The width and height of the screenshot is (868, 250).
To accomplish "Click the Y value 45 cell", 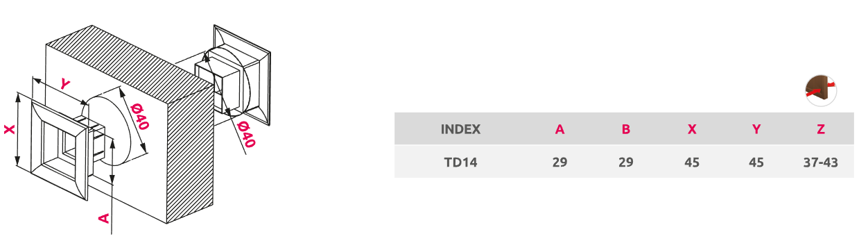I will pyautogui.click(x=756, y=163).
